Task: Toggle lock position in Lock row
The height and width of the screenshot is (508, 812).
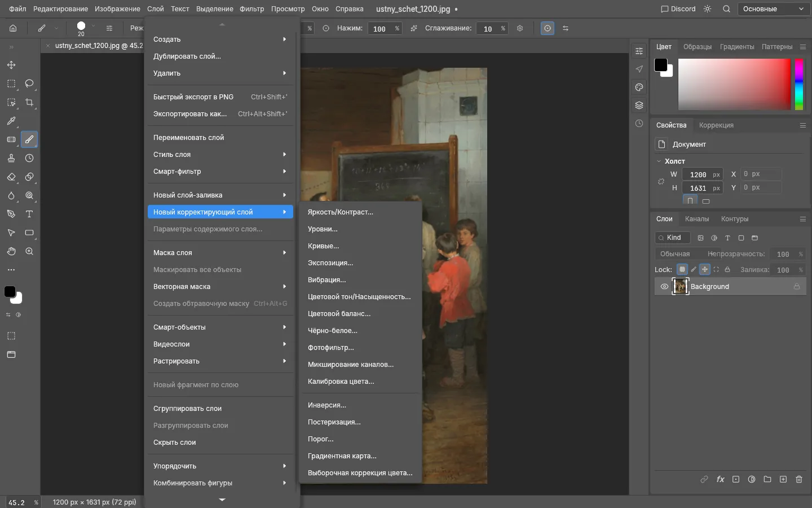Action: click(705, 269)
